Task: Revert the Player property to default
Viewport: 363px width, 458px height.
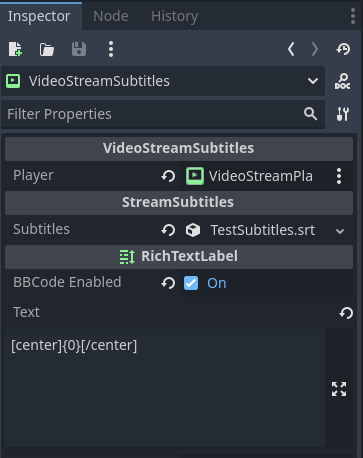Action: click(168, 176)
